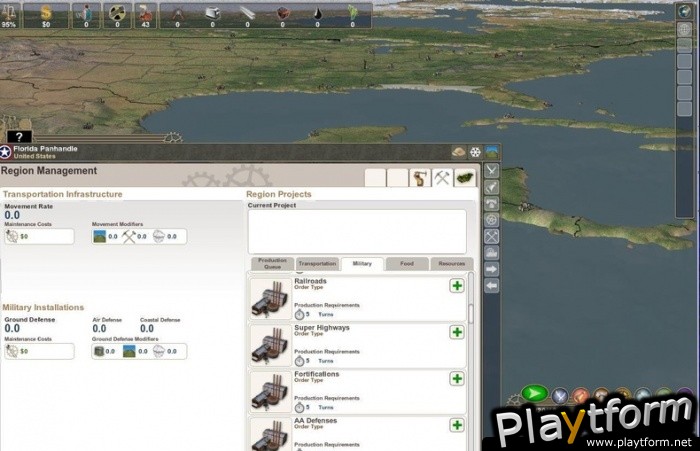This screenshot has height=451, width=700.
Task: Switch to the Production Queue tab
Action: [272, 263]
